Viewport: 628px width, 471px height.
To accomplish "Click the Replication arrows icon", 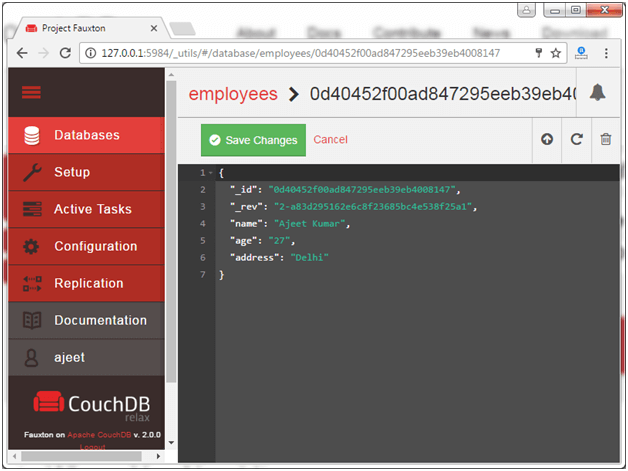I will coord(32,284).
